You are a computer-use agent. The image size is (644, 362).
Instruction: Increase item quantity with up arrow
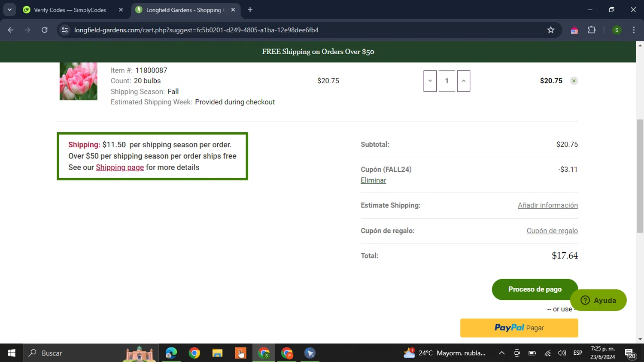click(463, 81)
